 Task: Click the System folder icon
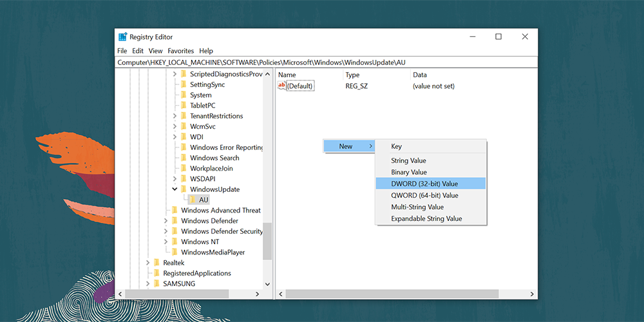184,95
